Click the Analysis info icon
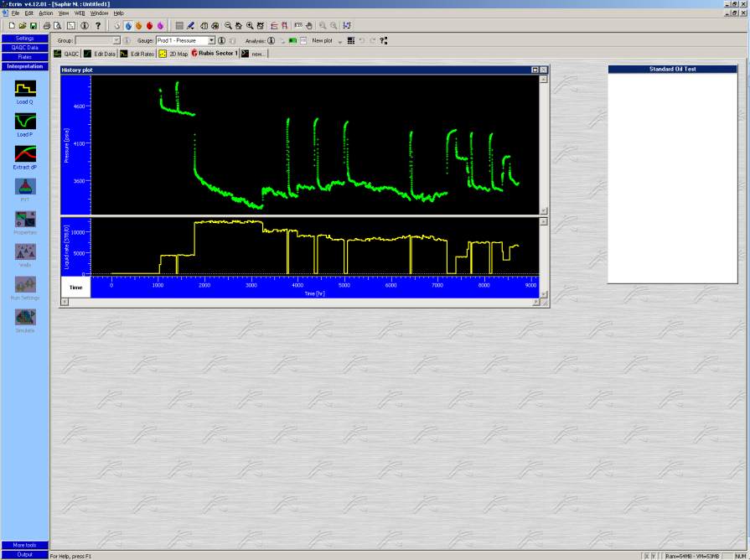750x560 pixels. (x=271, y=40)
